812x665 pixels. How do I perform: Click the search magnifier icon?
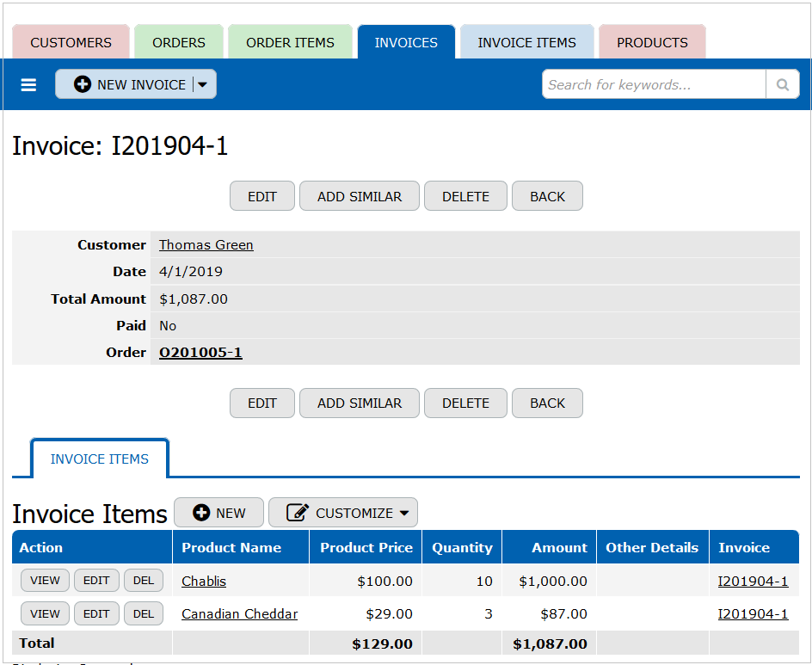(x=782, y=84)
